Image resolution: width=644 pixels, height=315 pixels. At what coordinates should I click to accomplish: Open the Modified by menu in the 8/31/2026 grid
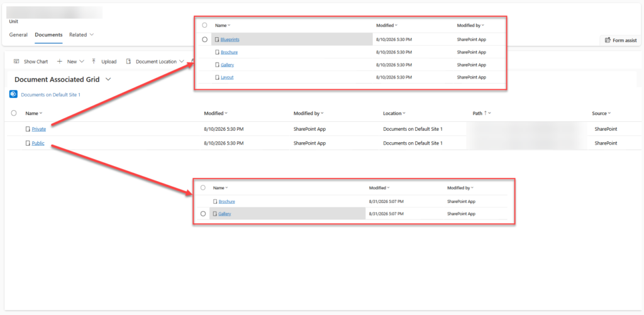pyautogui.click(x=472, y=188)
